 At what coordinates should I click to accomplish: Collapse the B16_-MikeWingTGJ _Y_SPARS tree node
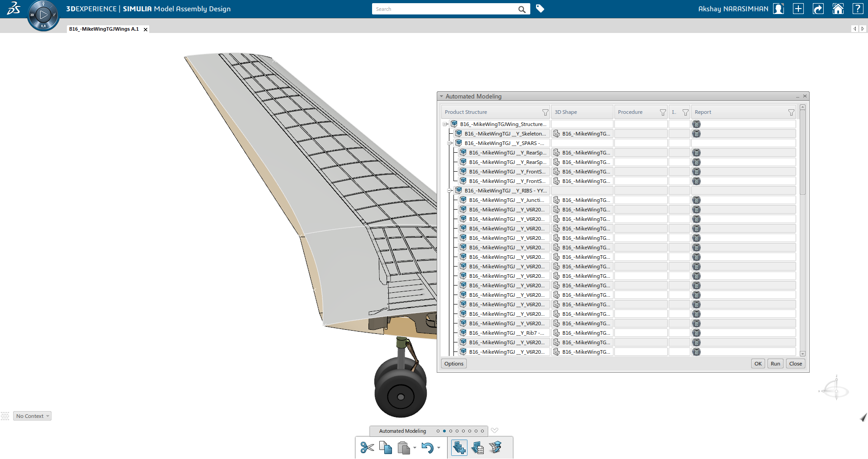pyautogui.click(x=450, y=143)
